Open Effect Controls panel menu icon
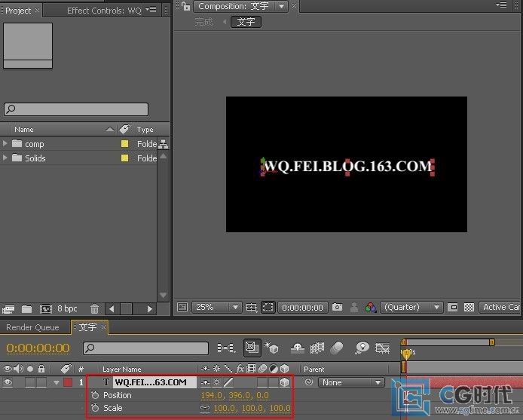This screenshot has width=523, height=420. coord(151,9)
